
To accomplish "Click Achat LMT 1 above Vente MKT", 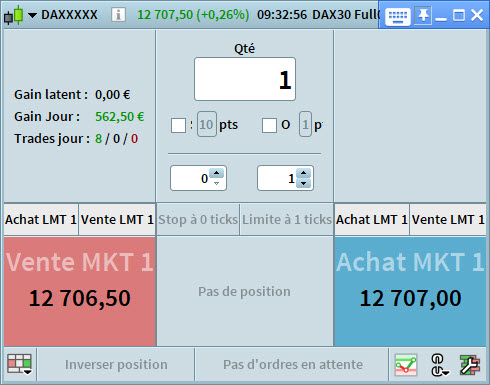I will [x=41, y=220].
